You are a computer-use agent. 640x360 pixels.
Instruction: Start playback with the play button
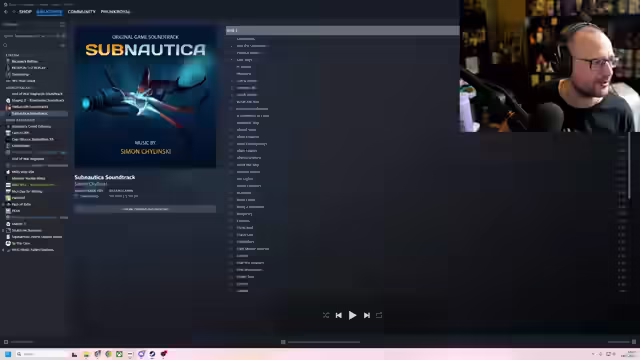(352, 315)
